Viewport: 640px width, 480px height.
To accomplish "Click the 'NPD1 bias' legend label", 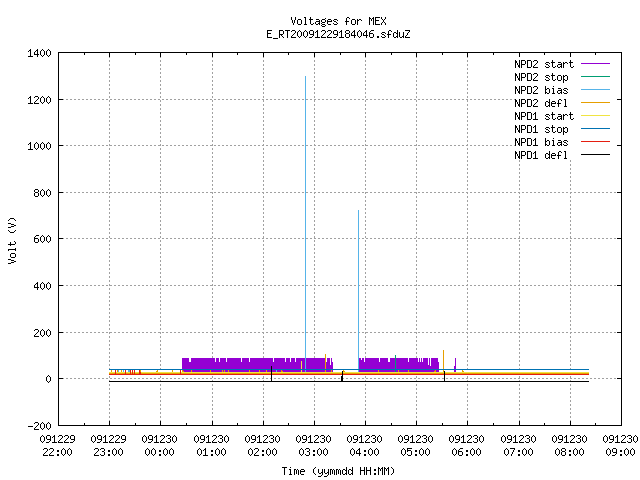I will 541,142.
